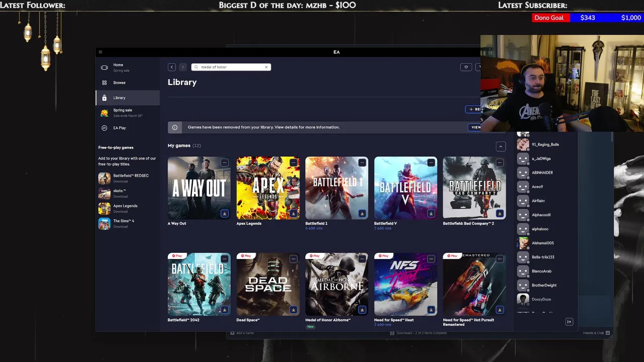Open Home in the sidebar
The height and width of the screenshot is (362, 644).
click(128, 67)
